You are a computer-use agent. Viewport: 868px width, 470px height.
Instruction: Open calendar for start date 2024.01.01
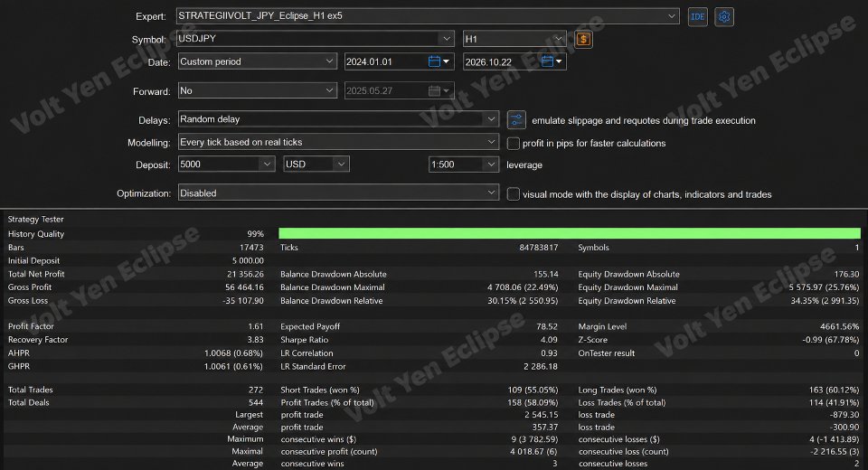coord(435,61)
